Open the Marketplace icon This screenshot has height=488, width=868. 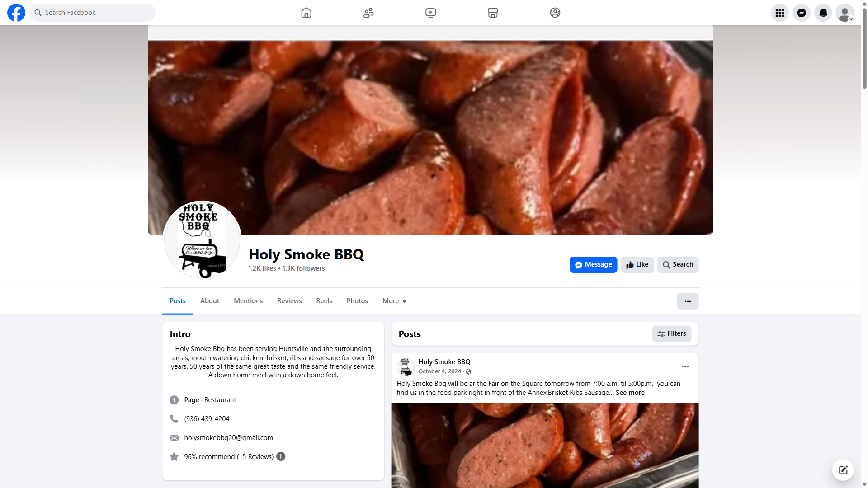pos(493,13)
